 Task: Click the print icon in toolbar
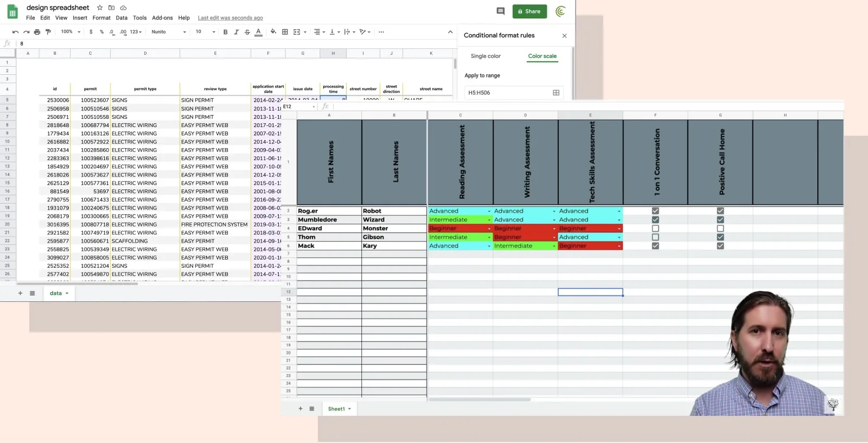pyautogui.click(x=37, y=32)
